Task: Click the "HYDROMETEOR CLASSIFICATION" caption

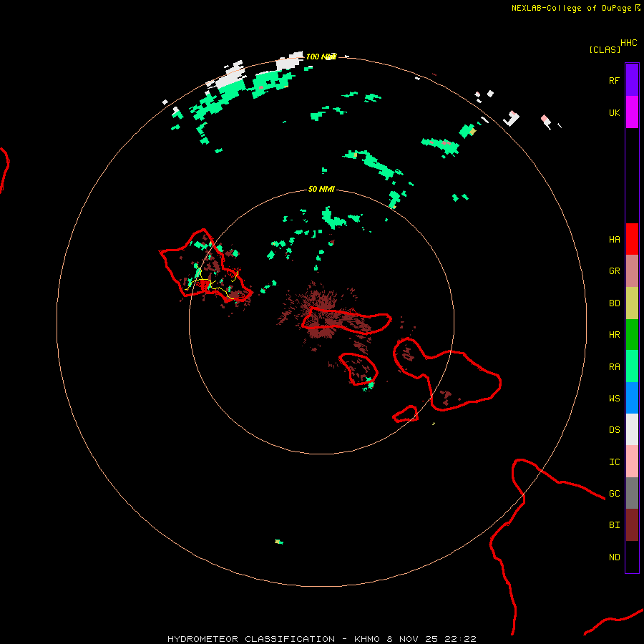Action: [251, 639]
